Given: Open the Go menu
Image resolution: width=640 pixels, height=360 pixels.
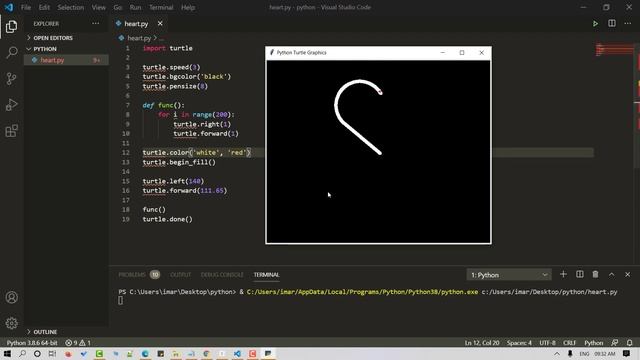Looking at the screenshot, I should click(118, 7).
